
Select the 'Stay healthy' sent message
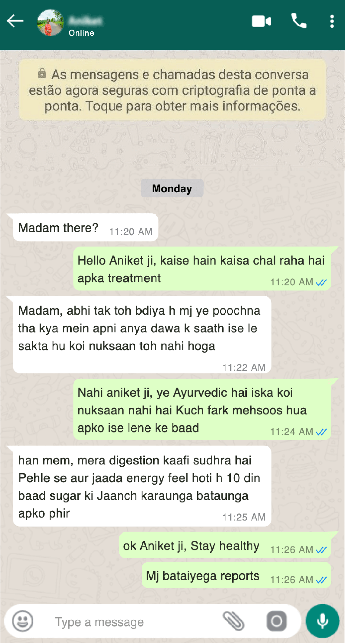tap(225, 545)
